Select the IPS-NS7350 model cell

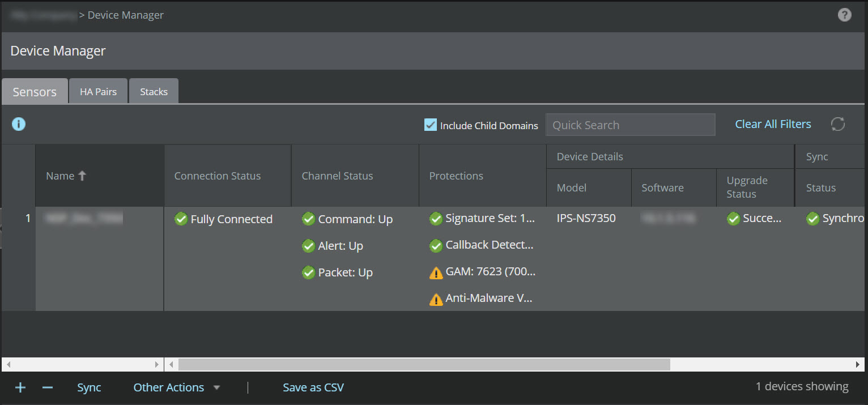click(x=586, y=218)
